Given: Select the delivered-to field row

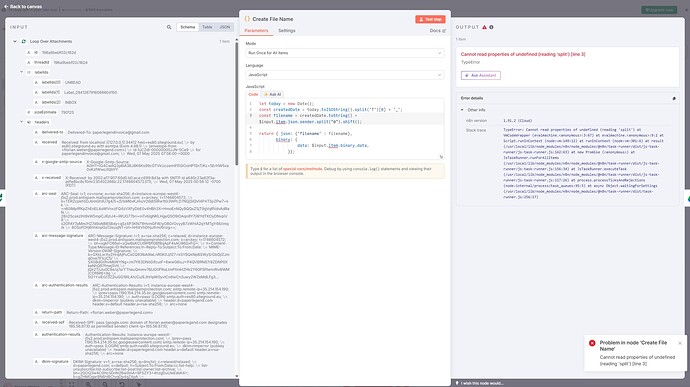Looking at the screenshot, I should (x=92, y=132).
